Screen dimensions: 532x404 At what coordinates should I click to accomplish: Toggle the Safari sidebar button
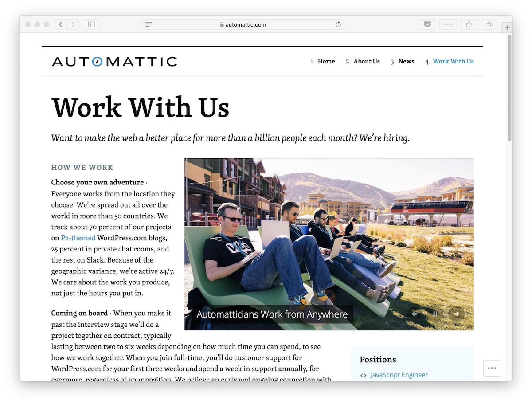92,24
